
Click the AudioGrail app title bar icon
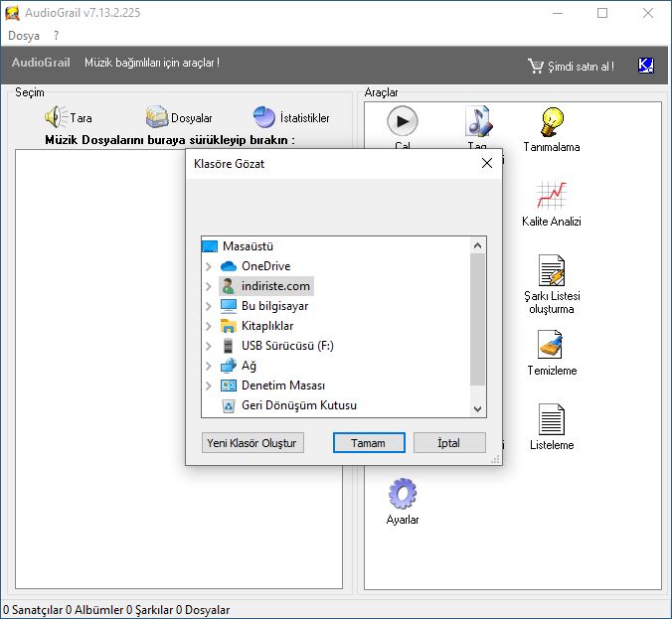[x=12, y=13]
